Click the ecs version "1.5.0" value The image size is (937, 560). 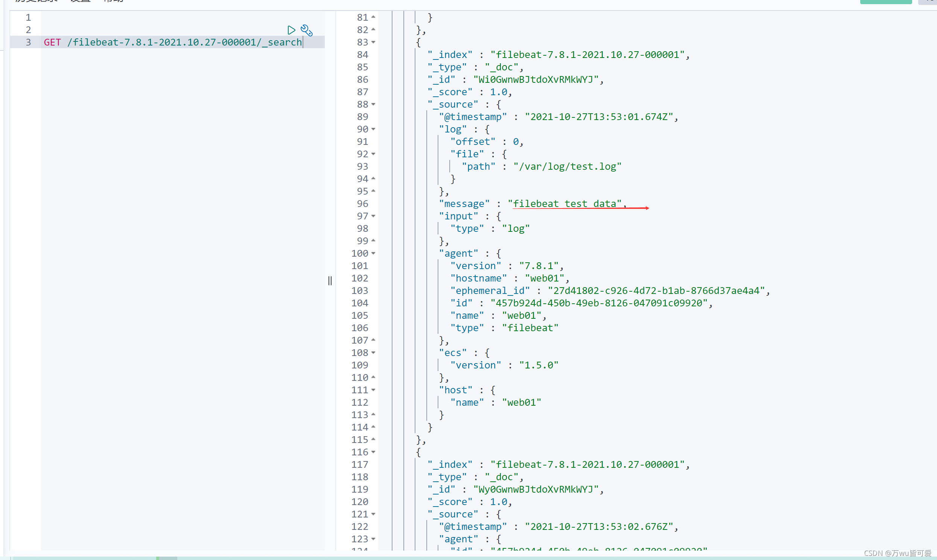tap(538, 365)
